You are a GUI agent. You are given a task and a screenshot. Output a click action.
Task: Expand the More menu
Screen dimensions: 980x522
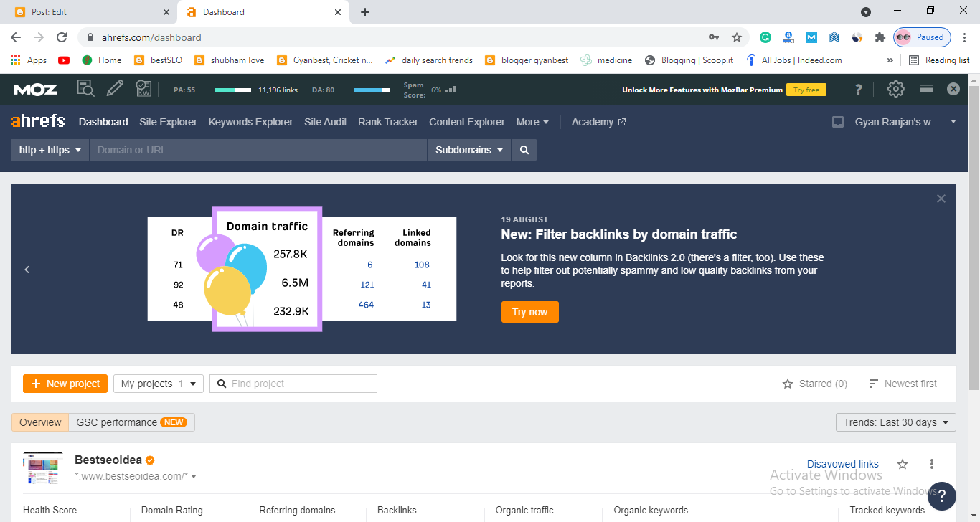(532, 122)
